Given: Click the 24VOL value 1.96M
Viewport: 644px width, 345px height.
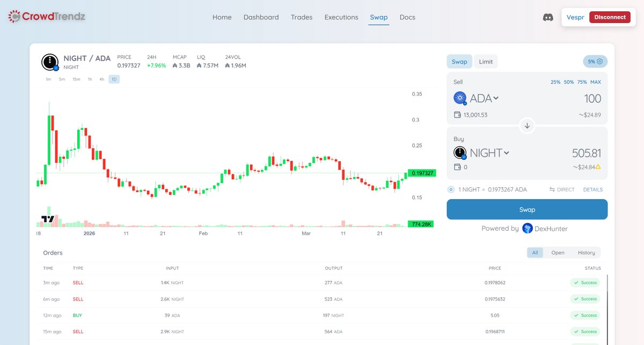Looking at the screenshot, I should click(x=236, y=65).
